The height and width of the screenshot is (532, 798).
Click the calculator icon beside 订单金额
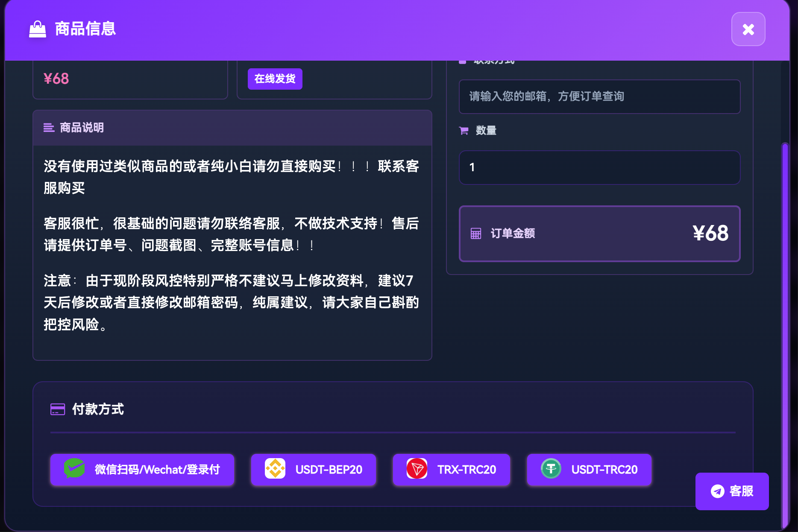[475, 234]
